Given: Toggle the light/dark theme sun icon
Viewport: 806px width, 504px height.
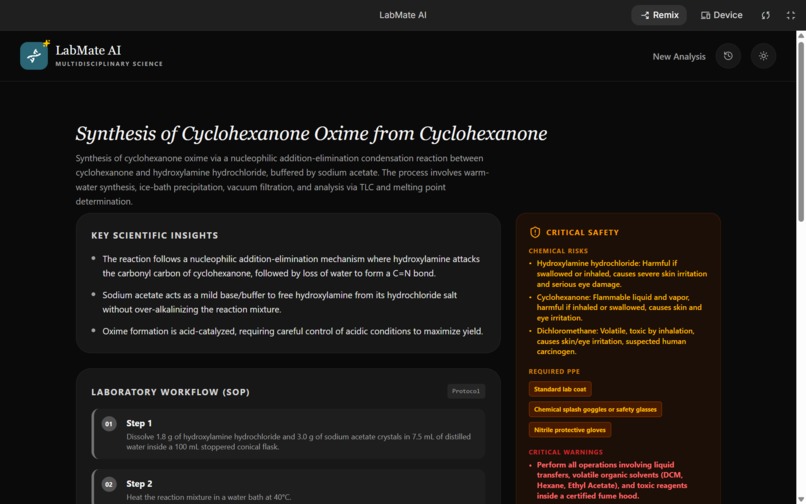Looking at the screenshot, I should pos(763,56).
